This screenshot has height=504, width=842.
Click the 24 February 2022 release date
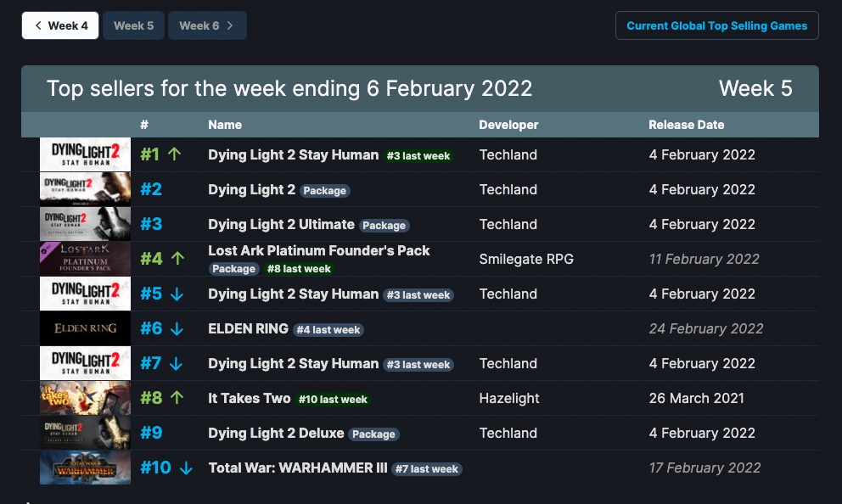[706, 328]
